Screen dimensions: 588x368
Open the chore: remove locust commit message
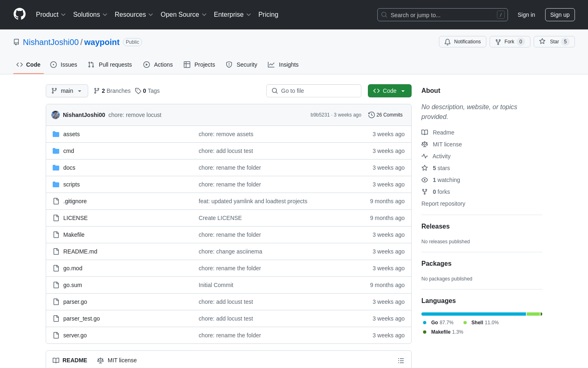(x=135, y=115)
